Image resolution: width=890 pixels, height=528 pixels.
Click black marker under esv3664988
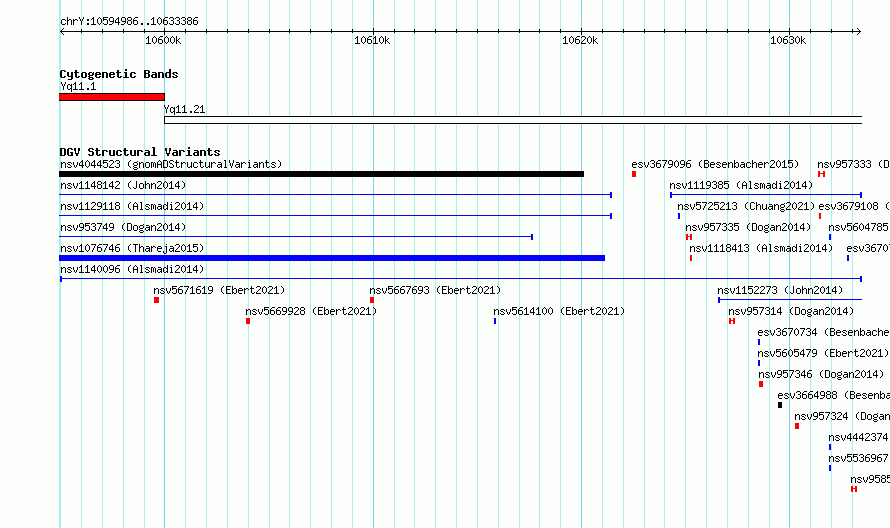click(780, 405)
